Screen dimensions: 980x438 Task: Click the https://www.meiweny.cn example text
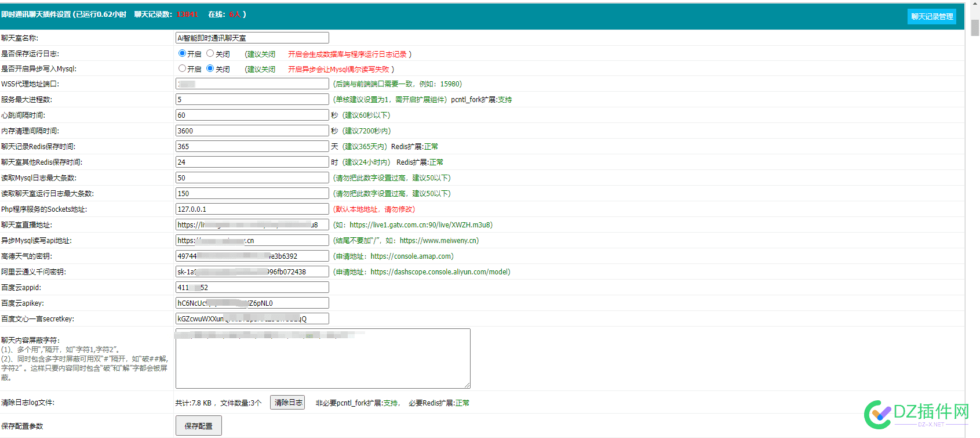coord(439,241)
